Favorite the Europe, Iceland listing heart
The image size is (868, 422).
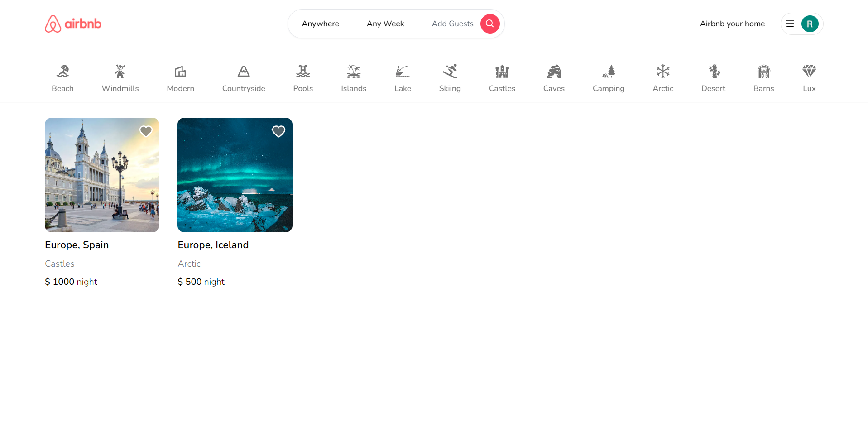tap(278, 131)
